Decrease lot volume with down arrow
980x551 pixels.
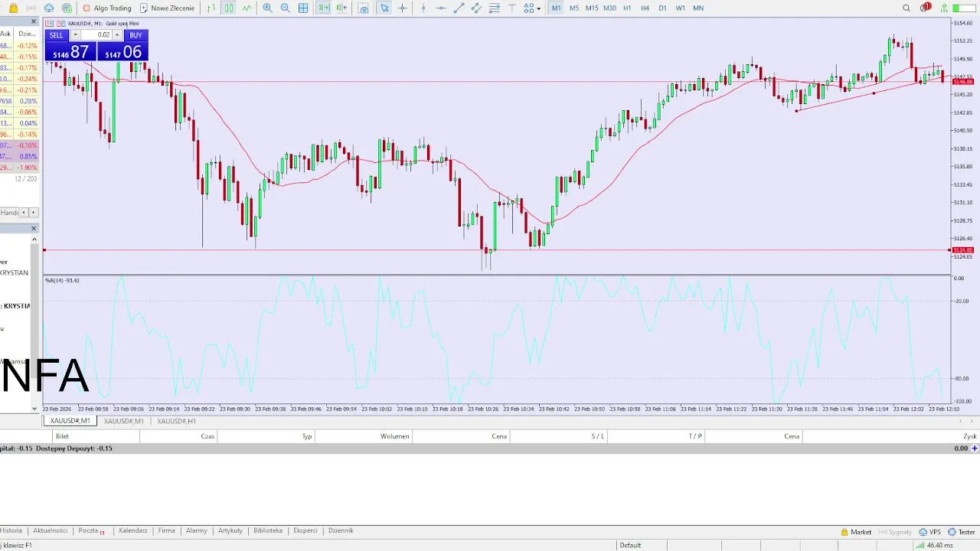tap(75, 35)
